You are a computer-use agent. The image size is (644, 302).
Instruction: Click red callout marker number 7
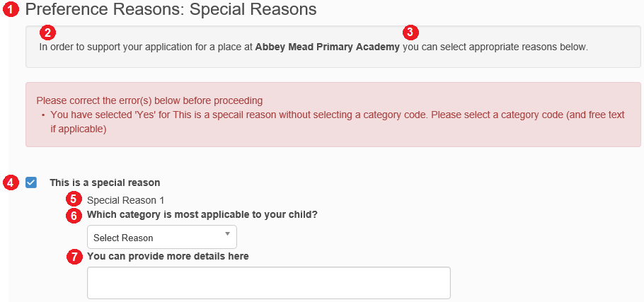[x=74, y=257]
